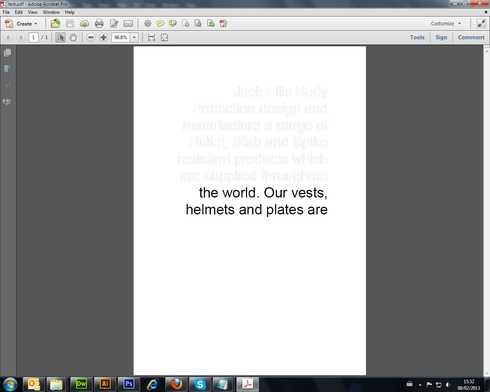Click the Print icon in toolbar
The image size is (490, 392).
tap(99, 24)
